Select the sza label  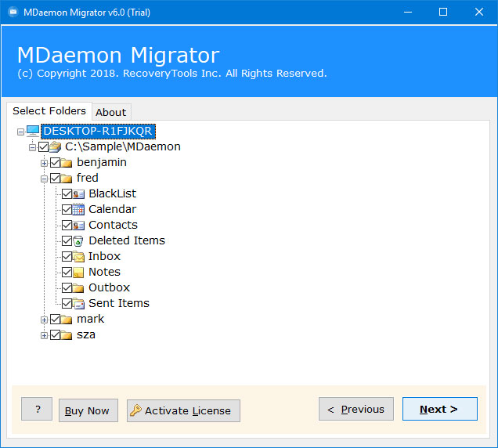point(86,334)
